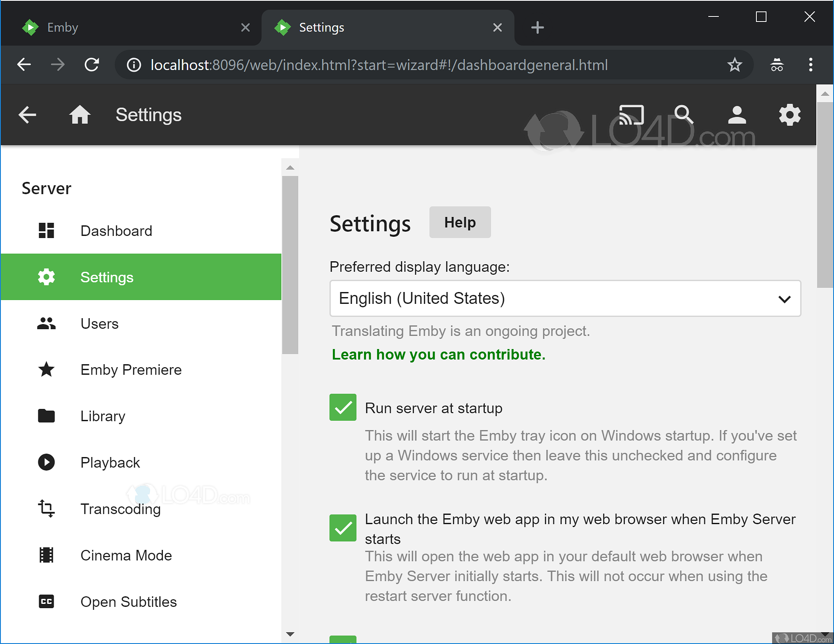Switch to the Emby browser tab
Viewport: 834px width, 644px height.
coord(62,27)
